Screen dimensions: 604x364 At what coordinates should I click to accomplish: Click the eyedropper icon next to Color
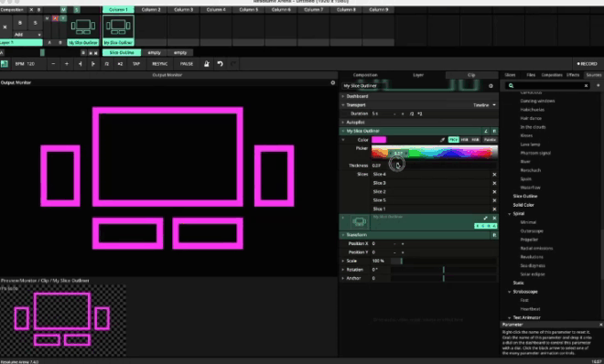(x=442, y=140)
